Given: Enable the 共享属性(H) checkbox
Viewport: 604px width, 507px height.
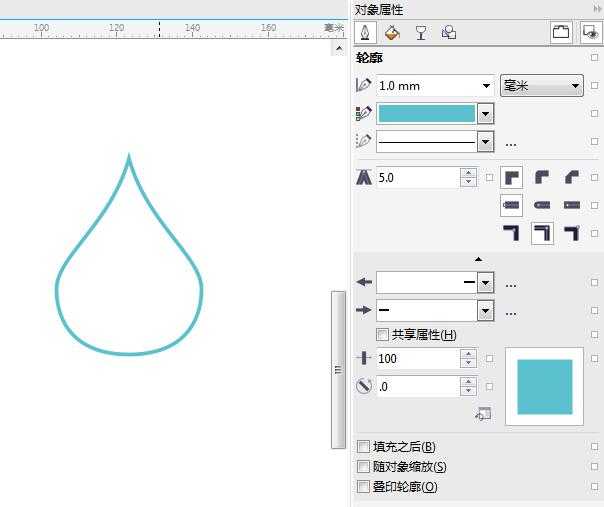Looking at the screenshot, I should point(382,335).
